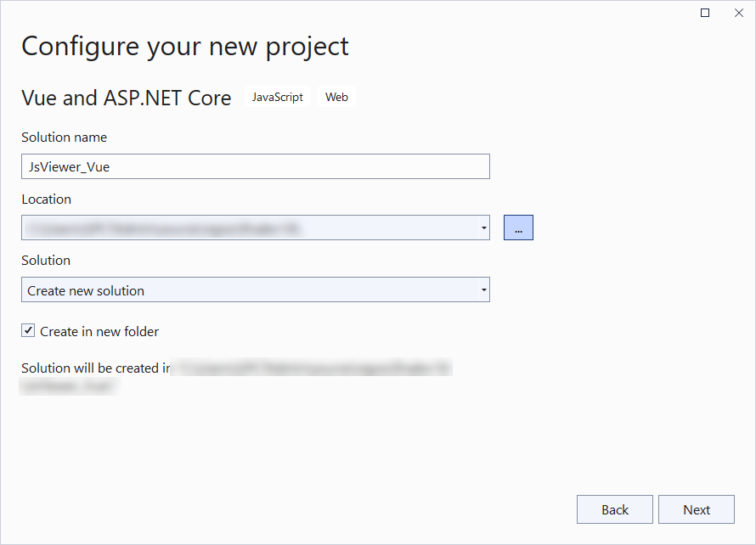Click the 'Solution will be created in' text
The height and width of the screenshot is (545, 756).
point(95,368)
